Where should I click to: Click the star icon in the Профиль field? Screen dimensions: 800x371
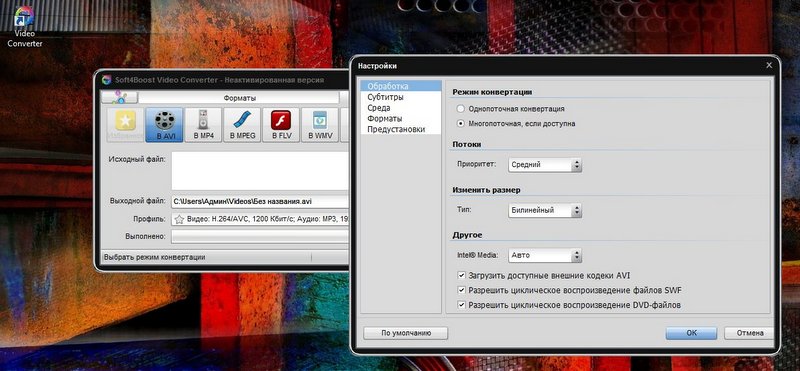[179, 219]
